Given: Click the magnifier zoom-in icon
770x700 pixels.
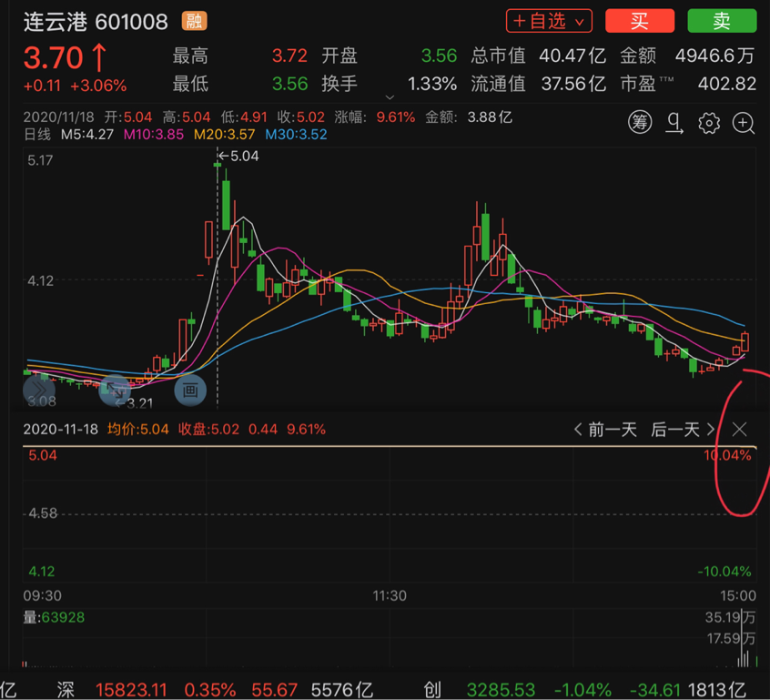Looking at the screenshot, I should (x=744, y=123).
